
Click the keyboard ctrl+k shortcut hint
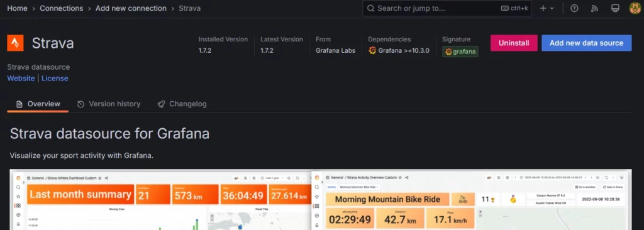click(514, 8)
